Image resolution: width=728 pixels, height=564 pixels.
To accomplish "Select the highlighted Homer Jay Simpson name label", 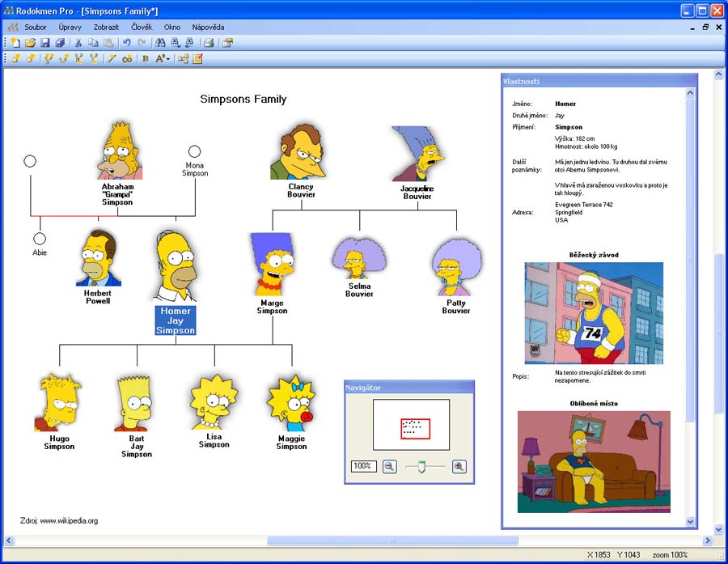I will coord(176,320).
